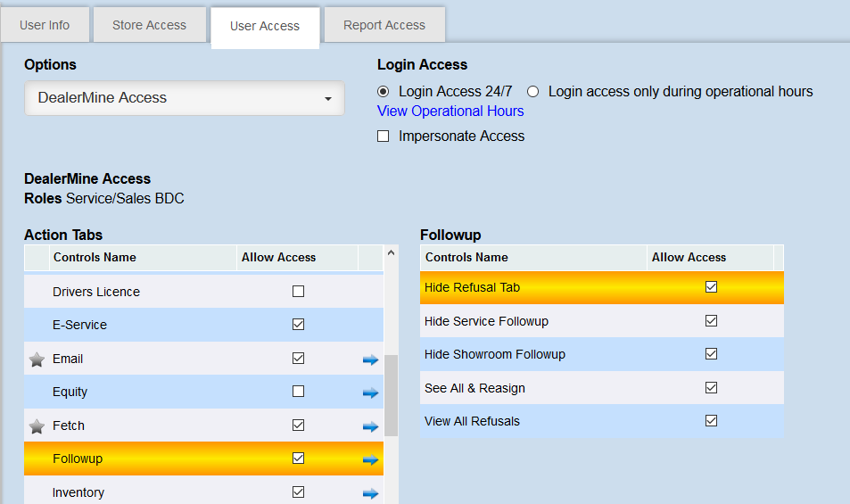850x504 pixels.
Task: Uncheck View All Refusals access
Action: click(711, 421)
